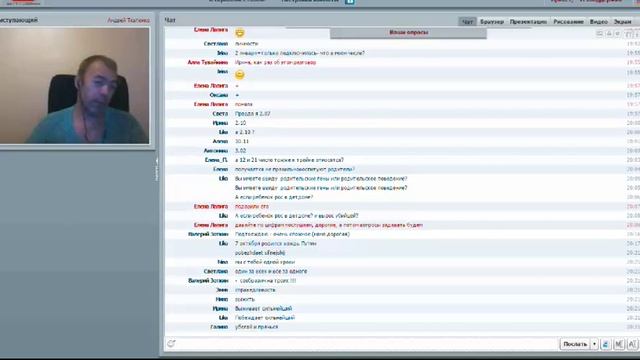640x360 pixels.
Task: Open the Ваши опросы panel
Action: click(408, 33)
